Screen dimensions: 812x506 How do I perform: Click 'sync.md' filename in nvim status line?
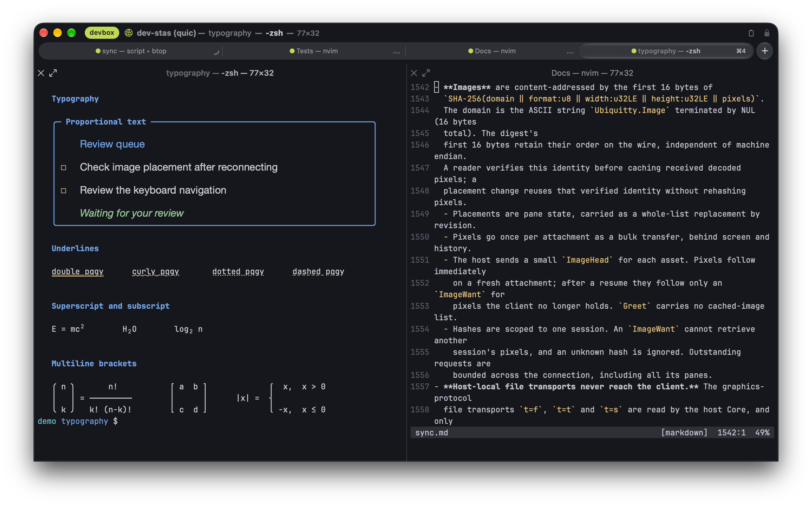pos(431,433)
